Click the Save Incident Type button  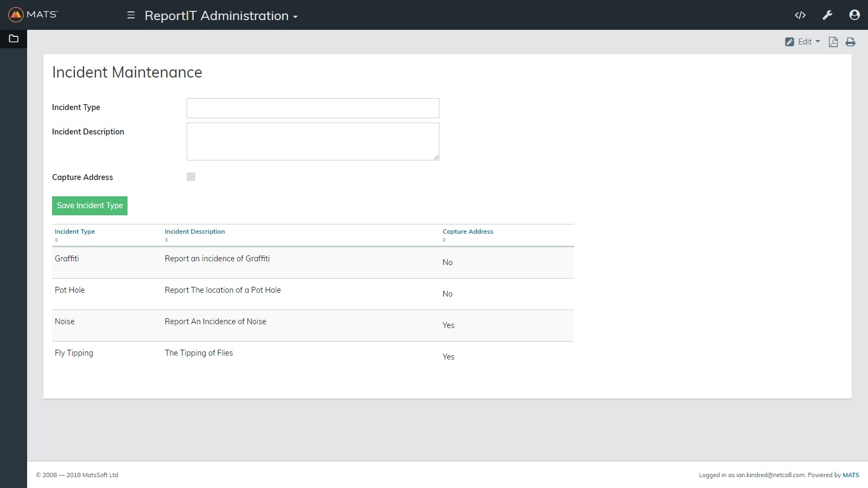click(x=90, y=206)
